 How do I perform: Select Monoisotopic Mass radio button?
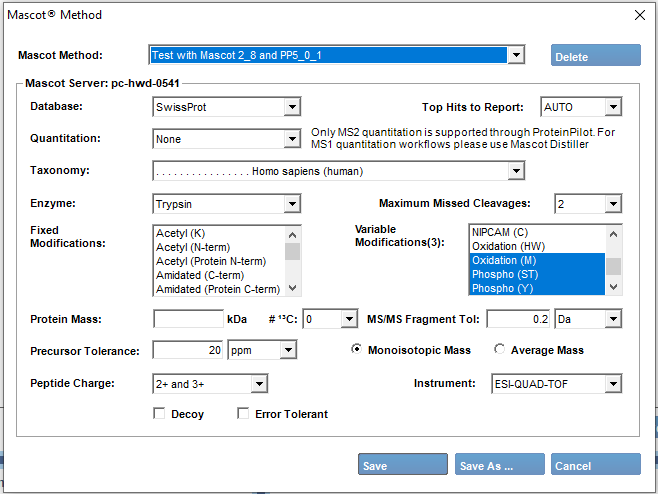click(x=356, y=349)
